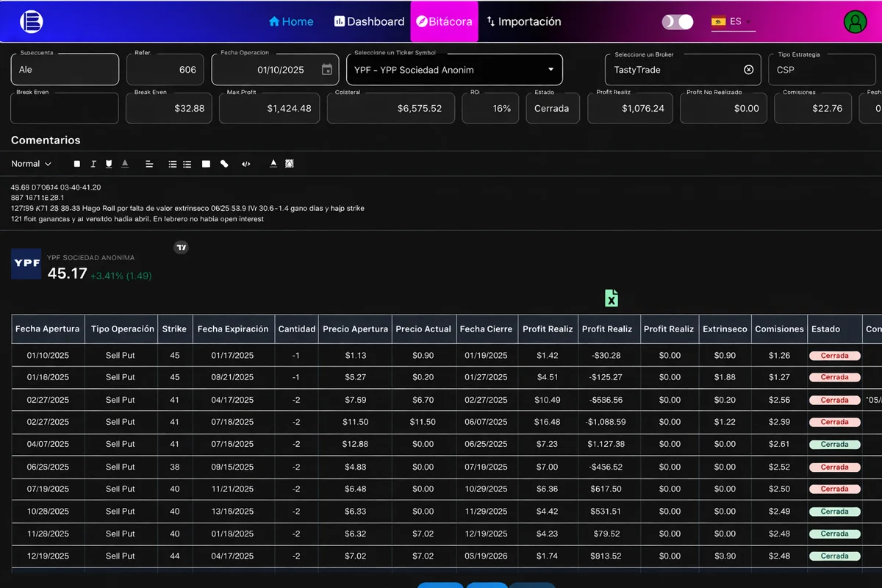Click the ROI field showing 16%
This screenshot has height=588, width=882.
[x=490, y=108]
